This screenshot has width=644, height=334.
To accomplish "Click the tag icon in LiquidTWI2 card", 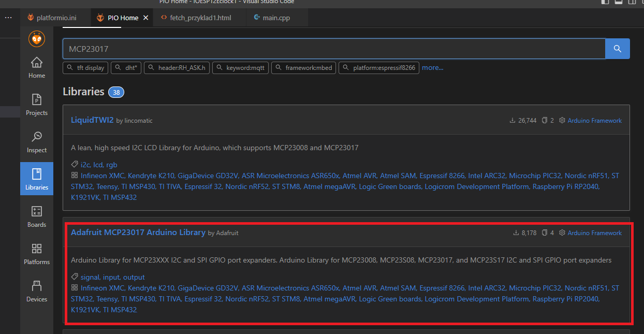I will (75, 165).
